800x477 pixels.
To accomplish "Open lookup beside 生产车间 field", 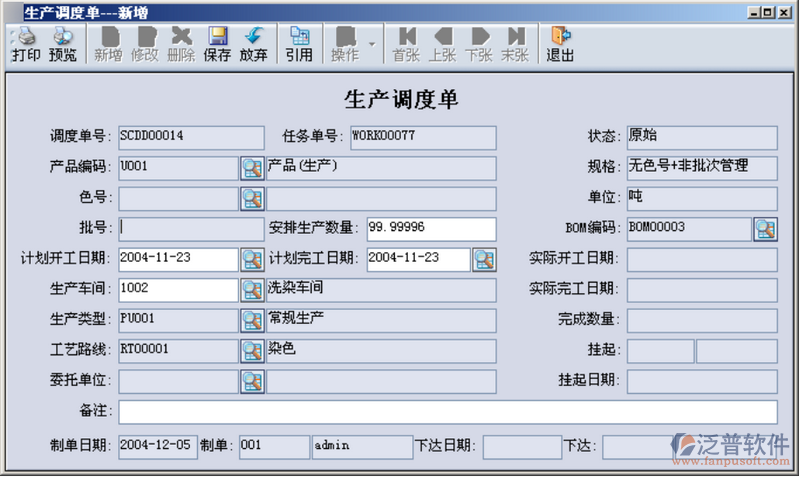I will pos(252,290).
